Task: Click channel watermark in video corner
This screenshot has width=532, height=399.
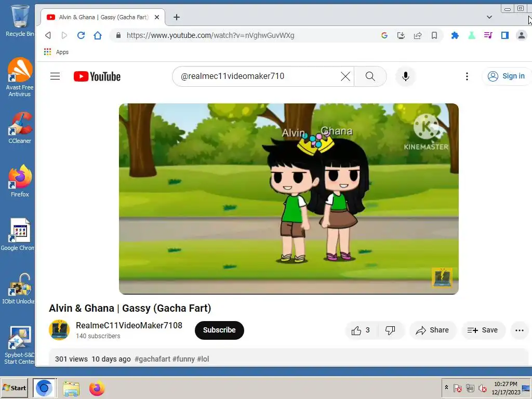Action: point(442,277)
